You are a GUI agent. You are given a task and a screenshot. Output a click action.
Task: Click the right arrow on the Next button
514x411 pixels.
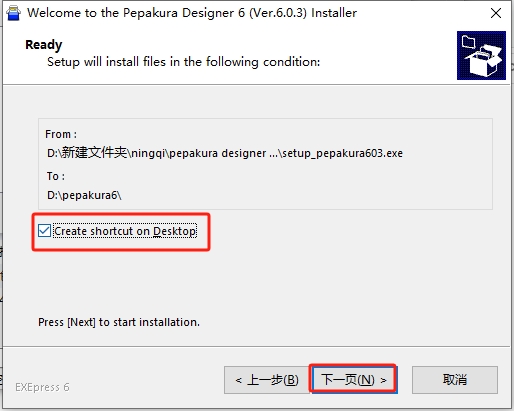(383, 380)
